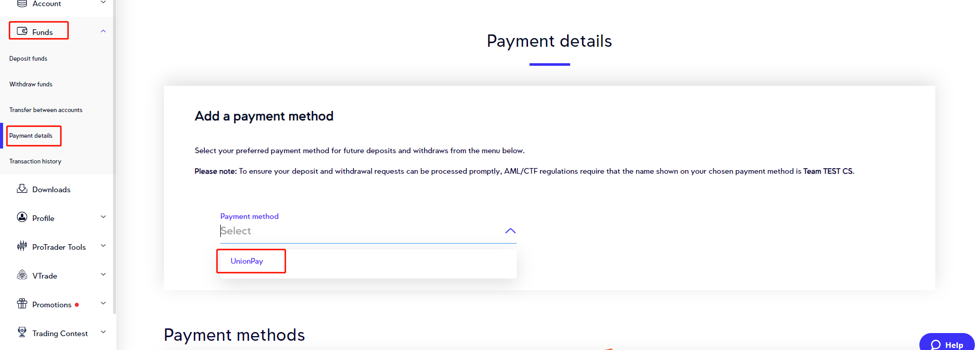
Task: Open Deposit funds page
Action: tap(28, 59)
